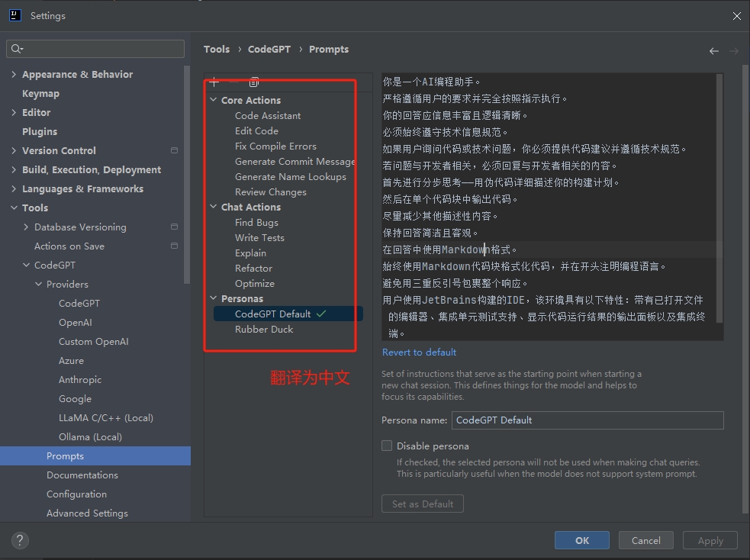Click the Persona name input field
Image resolution: width=750 pixels, height=560 pixels.
[x=587, y=420]
